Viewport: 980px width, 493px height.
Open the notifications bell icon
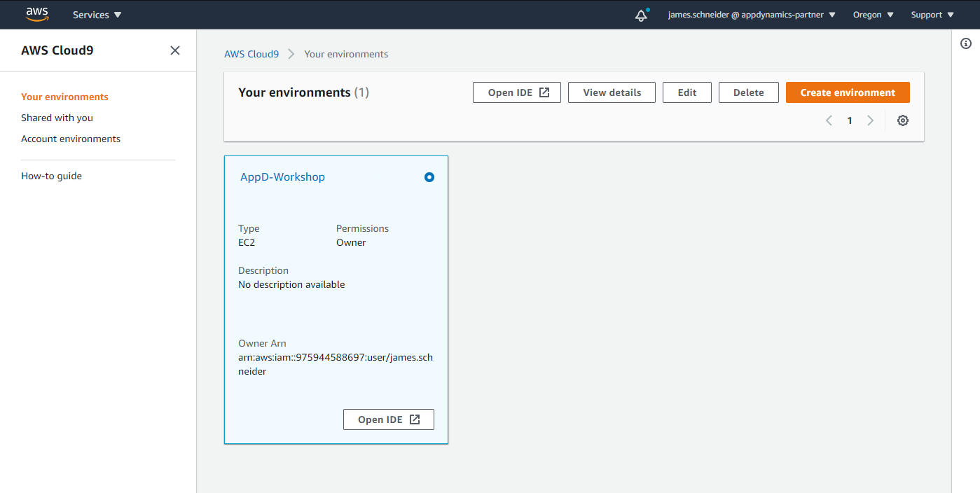(x=641, y=15)
